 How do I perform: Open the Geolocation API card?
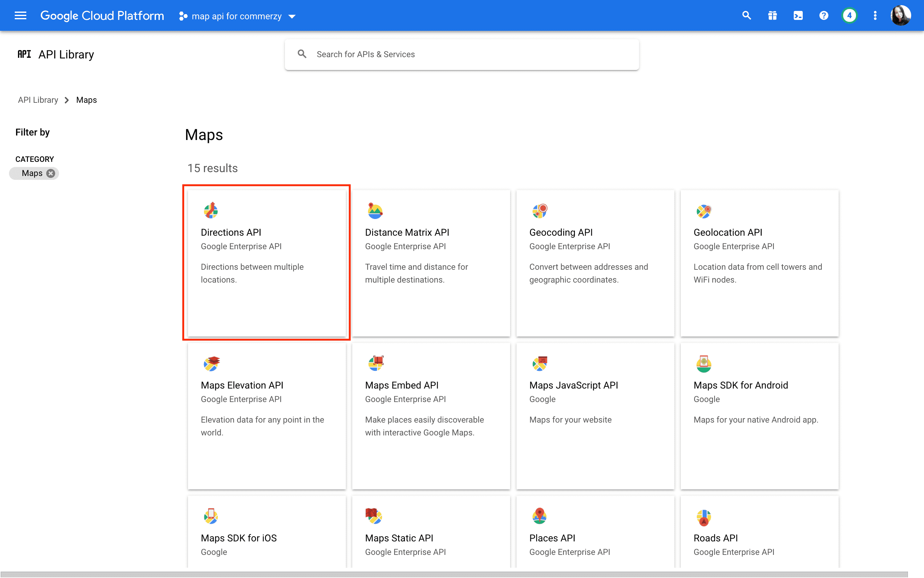pos(759,263)
